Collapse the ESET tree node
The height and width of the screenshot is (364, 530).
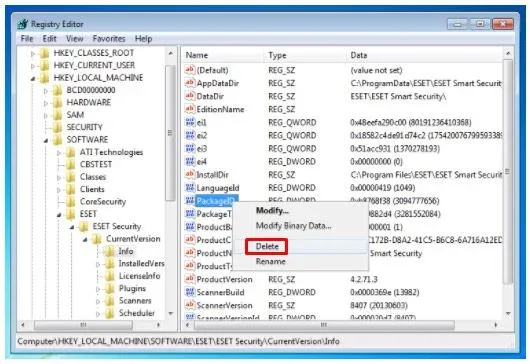[59, 215]
